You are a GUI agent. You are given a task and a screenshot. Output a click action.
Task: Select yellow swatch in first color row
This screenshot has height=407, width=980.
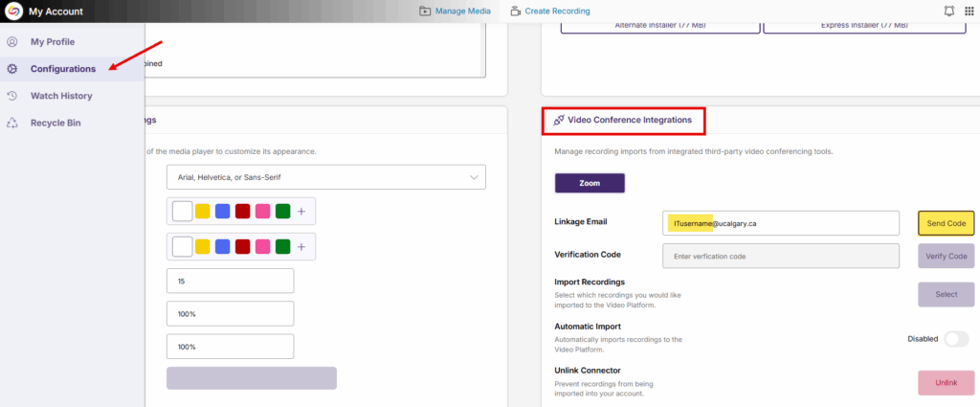203,212
